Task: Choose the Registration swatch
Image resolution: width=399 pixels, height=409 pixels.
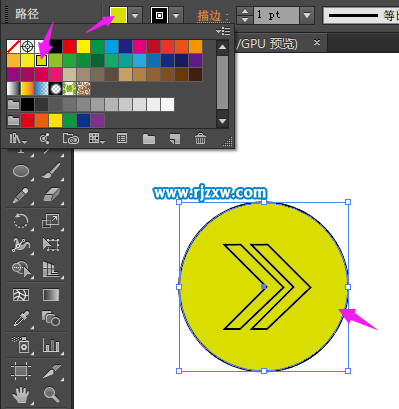Action: point(27,47)
